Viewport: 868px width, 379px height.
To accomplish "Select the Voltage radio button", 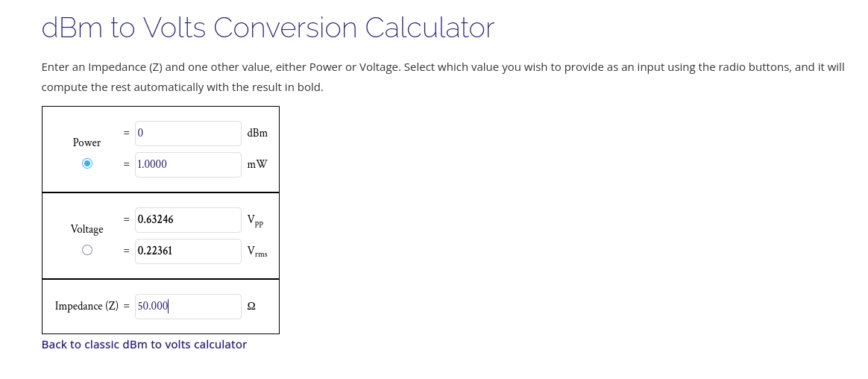I will tap(87, 250).
